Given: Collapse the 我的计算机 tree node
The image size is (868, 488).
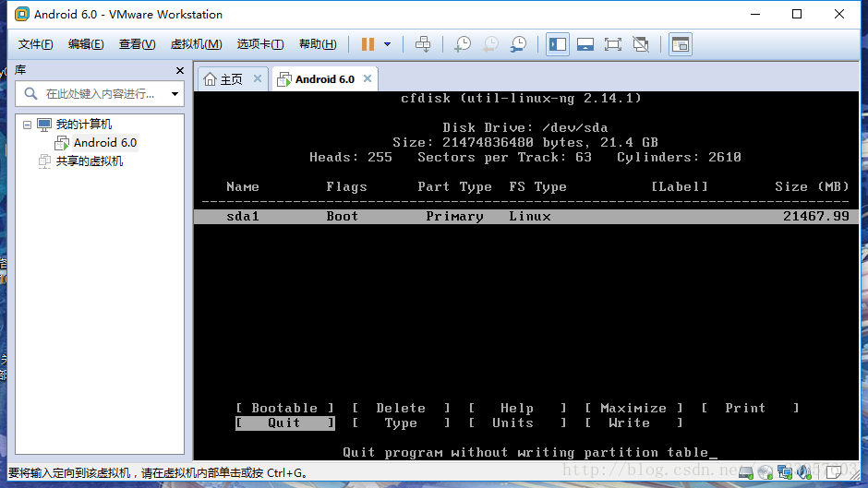Looking at the screenshot, I should 27,125.
